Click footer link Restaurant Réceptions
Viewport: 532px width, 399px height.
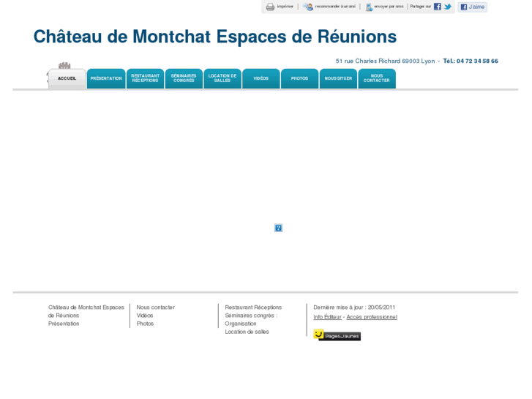point(253,307)
